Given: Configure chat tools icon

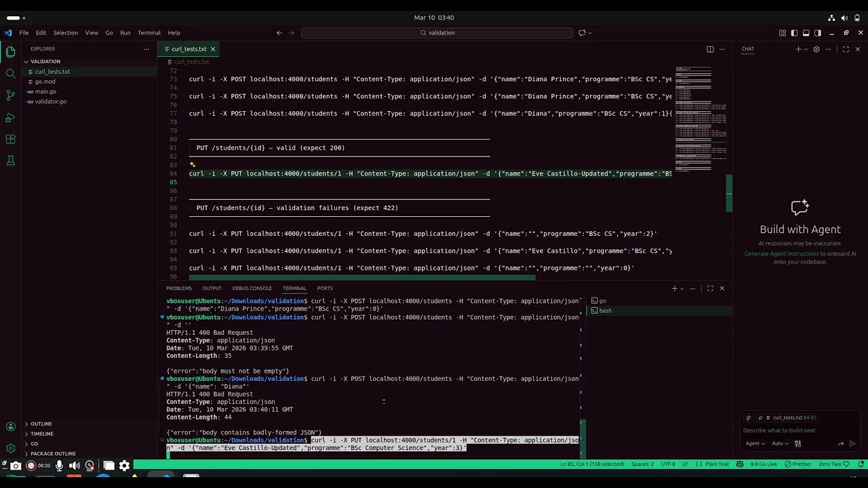Looking at the screenshot, I should [798, 443].
